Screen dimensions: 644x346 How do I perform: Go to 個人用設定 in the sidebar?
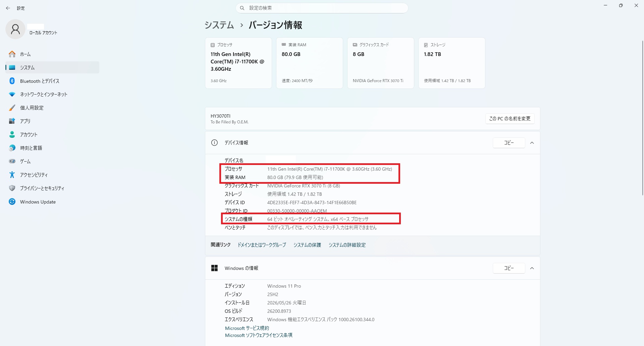52,108
